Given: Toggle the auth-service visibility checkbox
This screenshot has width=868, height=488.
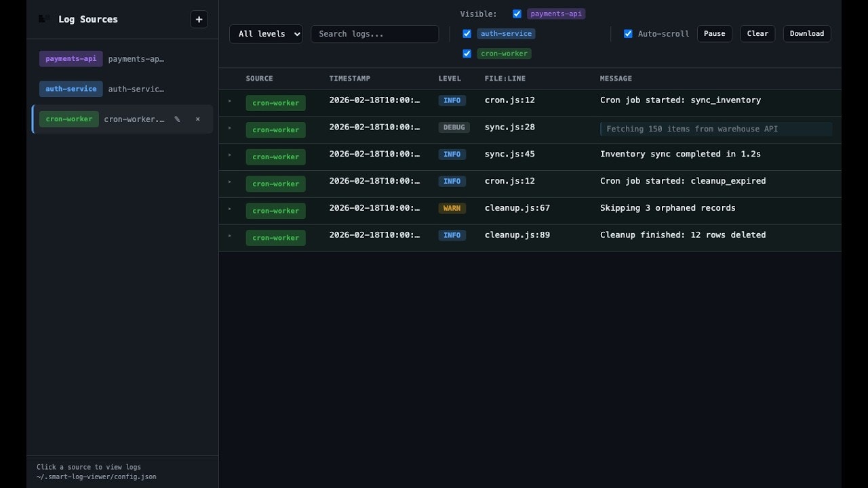Looking at the screenshot, I should coord(467,33).
